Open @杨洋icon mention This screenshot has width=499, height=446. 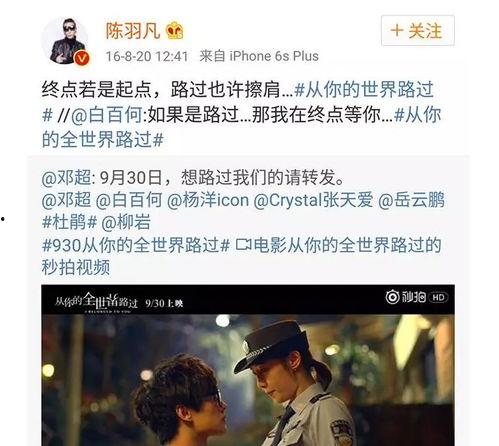pyautogui.click(x=208, y=200)
